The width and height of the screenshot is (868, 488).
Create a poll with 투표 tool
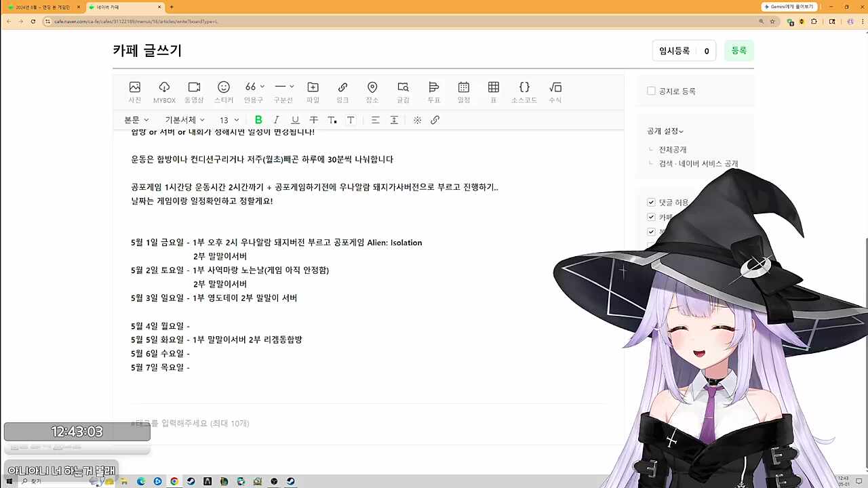click(x=434, y=92)
